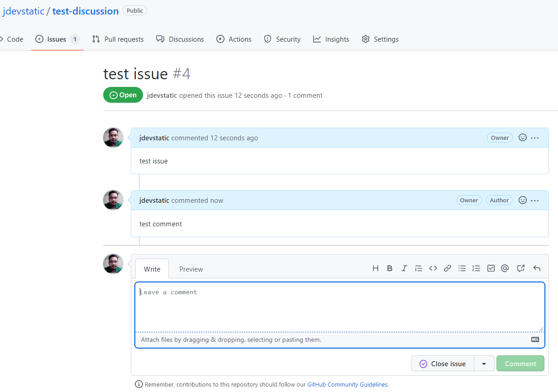Open the Actions tab
558x392 pixels.
click(234, 39)
